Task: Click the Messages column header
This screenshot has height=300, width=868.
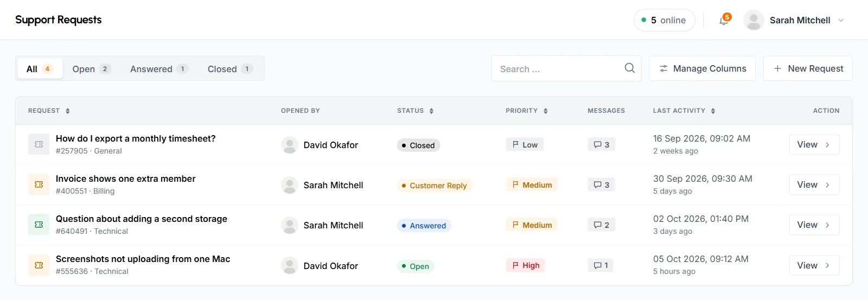Action: [607, 111]
